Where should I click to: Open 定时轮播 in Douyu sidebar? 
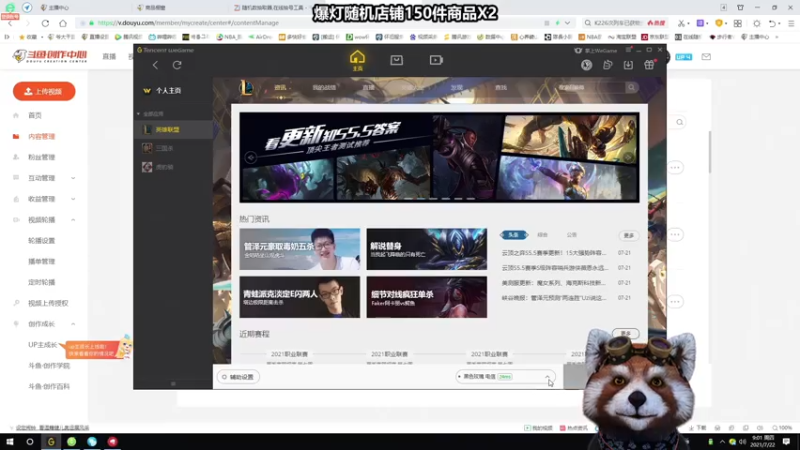coord(41,282)
